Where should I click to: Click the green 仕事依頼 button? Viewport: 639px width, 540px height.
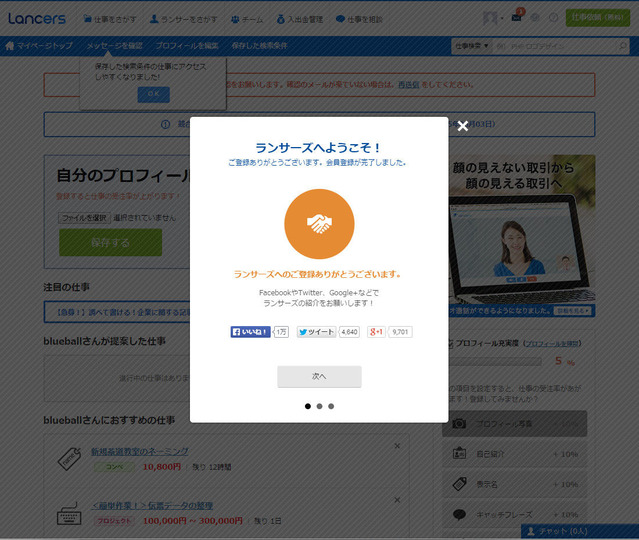coord(597,18)
